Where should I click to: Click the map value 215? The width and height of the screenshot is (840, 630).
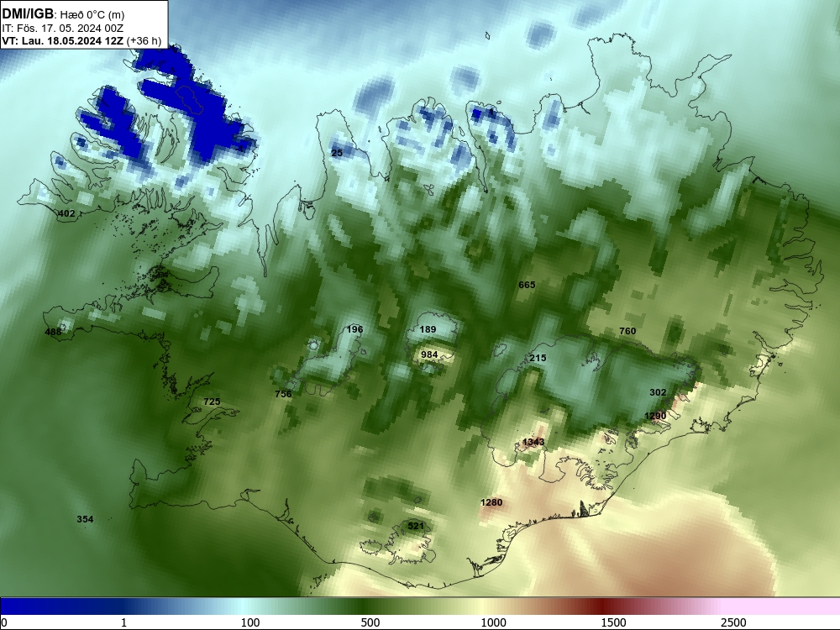538,358
